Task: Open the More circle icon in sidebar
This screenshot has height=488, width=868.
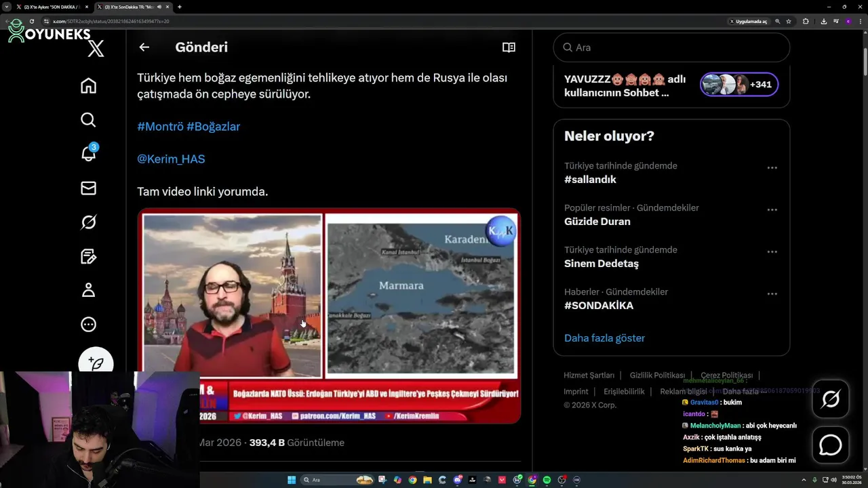Action: pos(88,324)
